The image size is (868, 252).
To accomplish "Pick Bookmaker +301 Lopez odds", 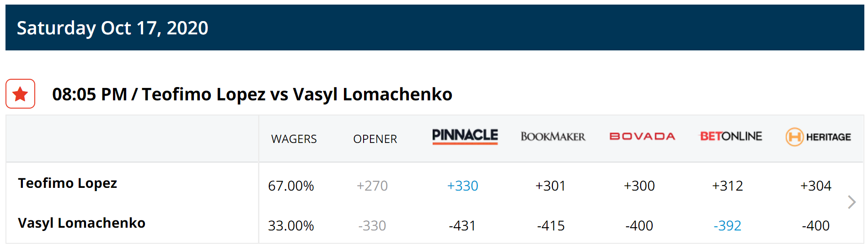I will [551, 186].
